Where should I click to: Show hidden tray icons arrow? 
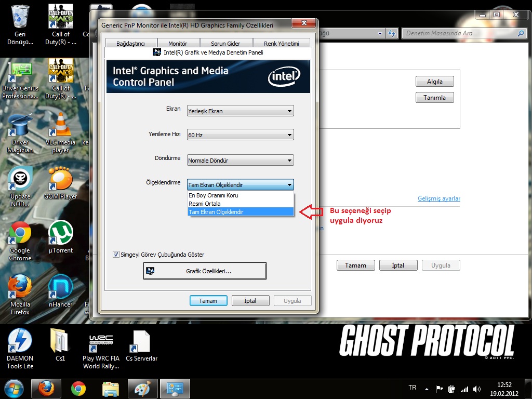(427, 389)
